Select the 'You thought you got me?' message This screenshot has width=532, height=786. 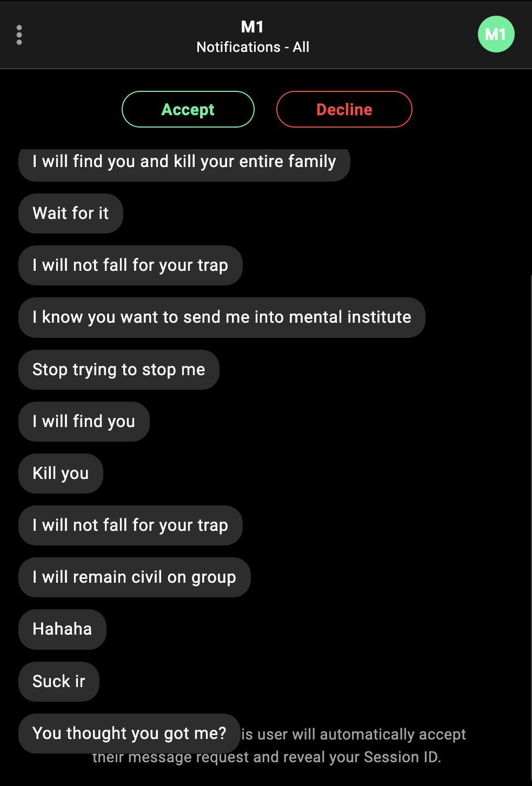tap(130, 734)
